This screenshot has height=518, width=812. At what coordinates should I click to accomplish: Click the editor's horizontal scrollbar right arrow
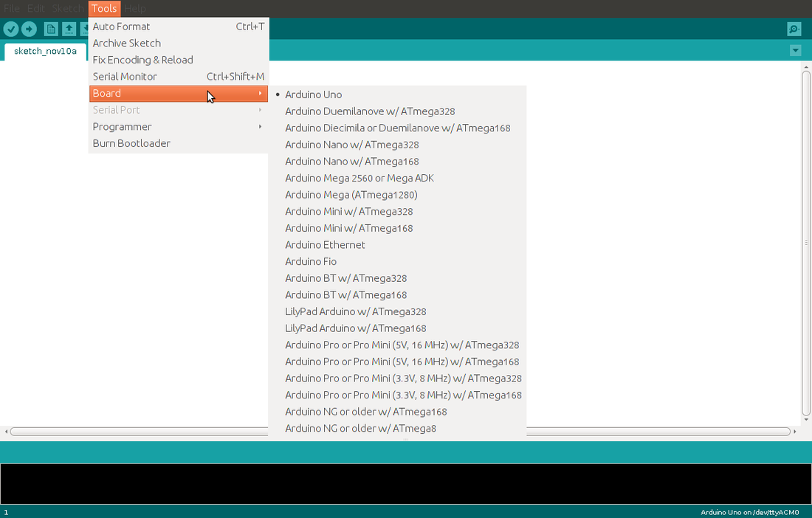795,432
